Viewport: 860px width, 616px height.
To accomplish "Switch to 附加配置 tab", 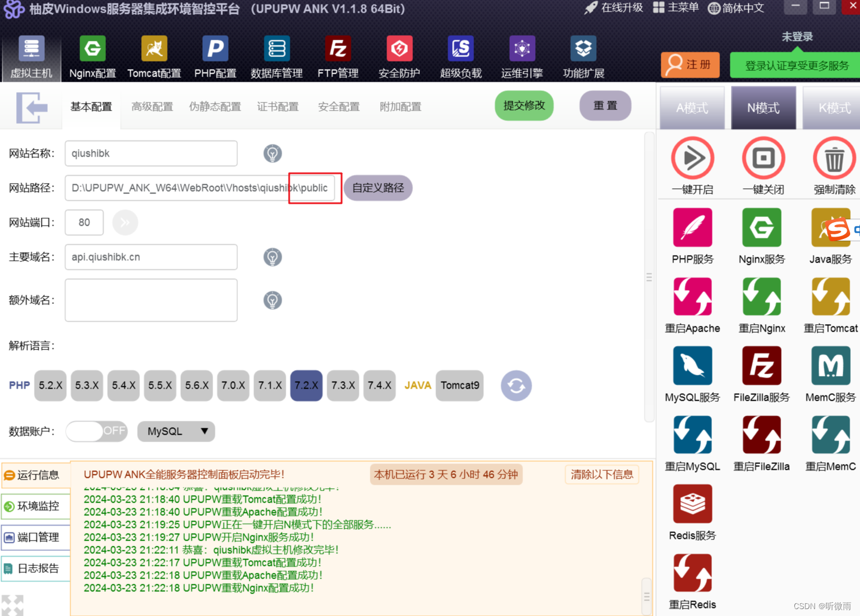I will click(x=400, y=107).
